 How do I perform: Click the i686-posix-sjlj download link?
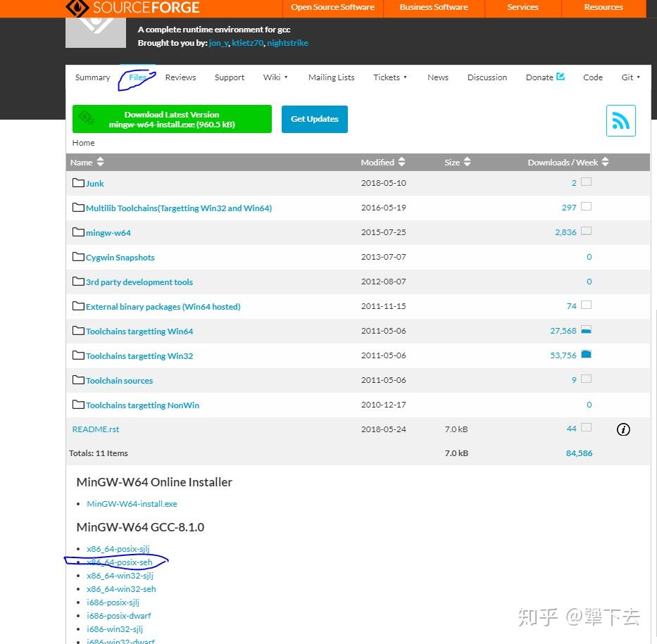[113, 602]
